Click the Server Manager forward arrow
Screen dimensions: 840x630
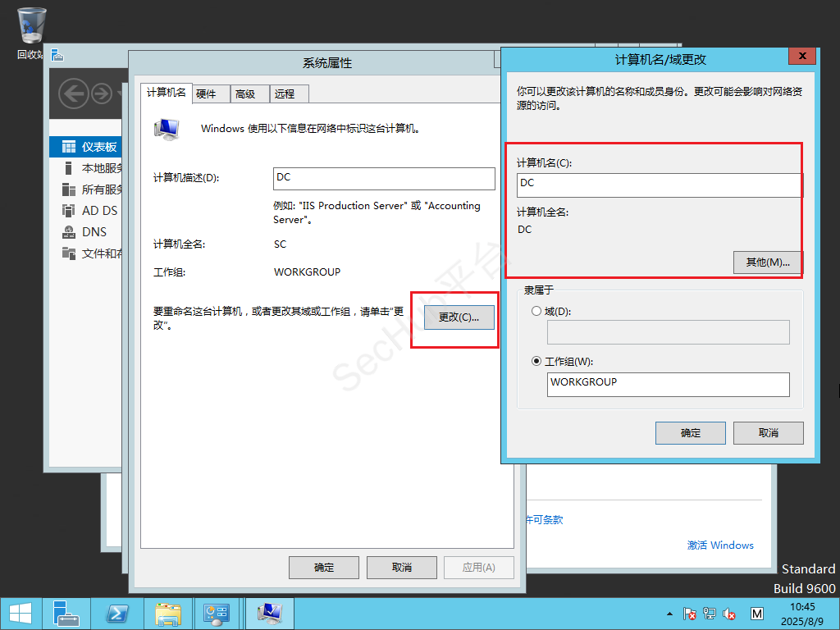[x=102, y=94]
